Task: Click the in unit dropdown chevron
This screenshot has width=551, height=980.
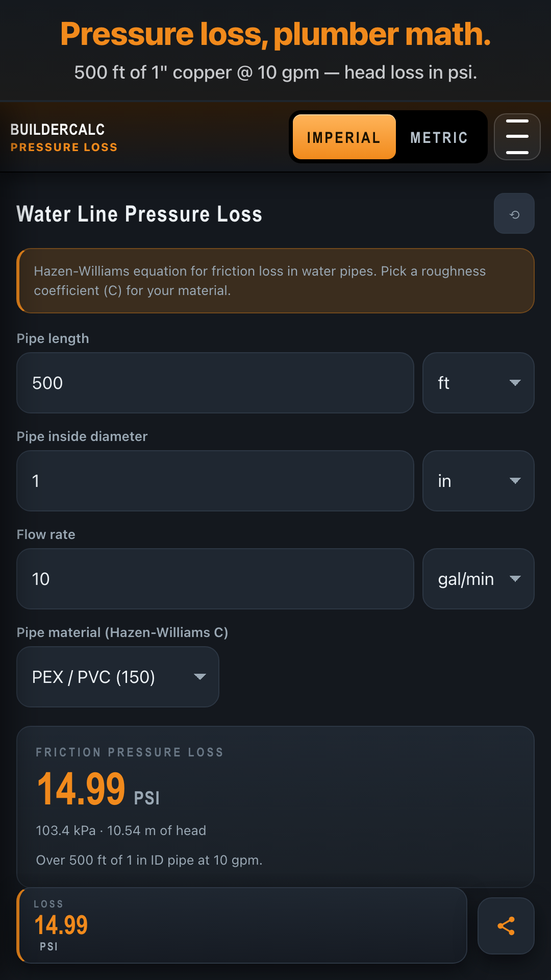Action: (x=515, y=481)
